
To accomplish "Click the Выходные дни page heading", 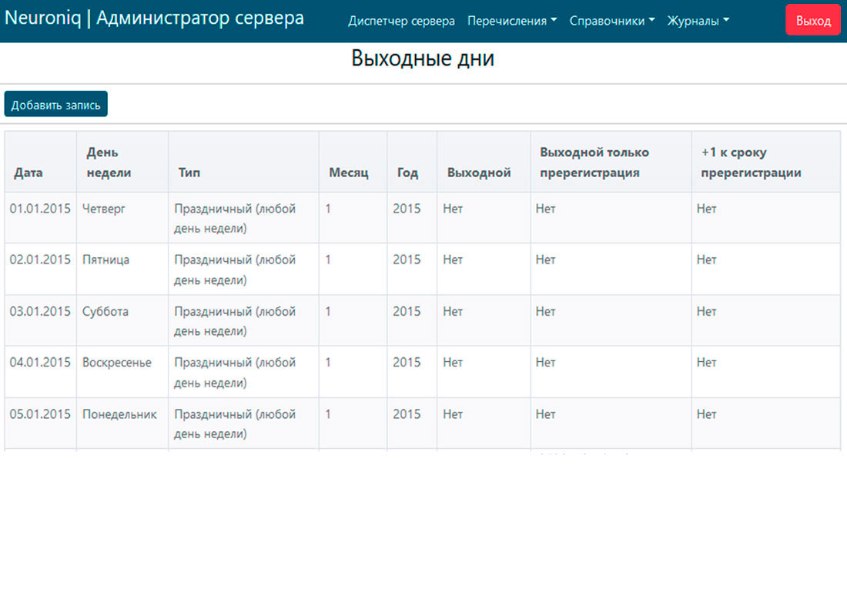I will tap(423, 59).
